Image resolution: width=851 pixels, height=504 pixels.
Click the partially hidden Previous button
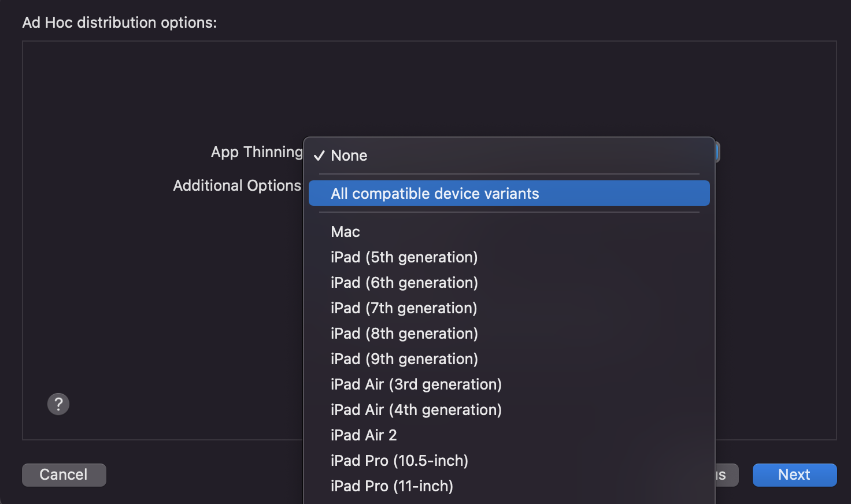[x=726, y=475]
